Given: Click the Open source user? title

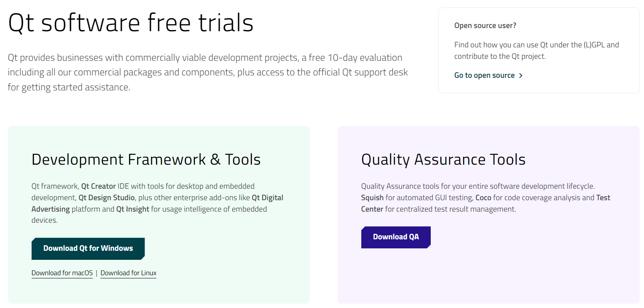Looking at the screenshot, I should 485,26.
